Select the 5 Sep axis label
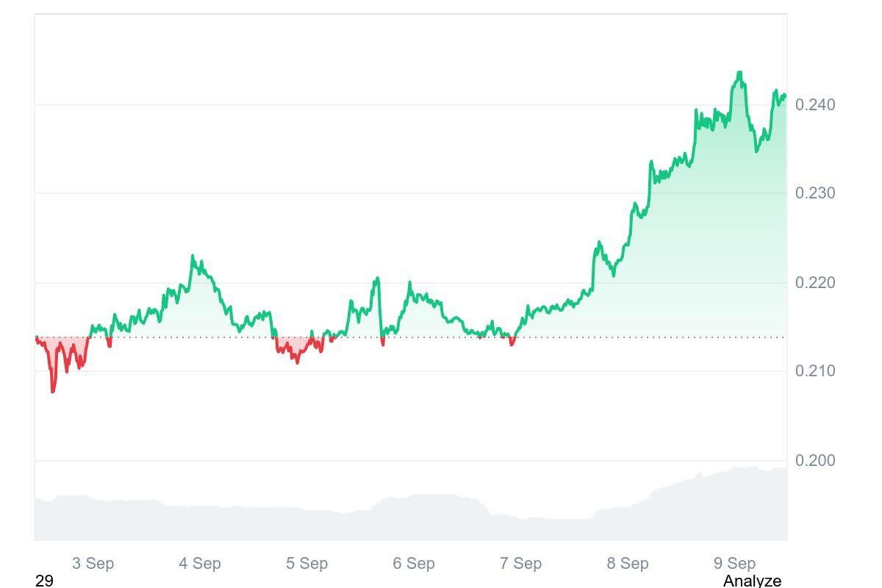Viewport: 882px width, 588px height. pos(306,563)
